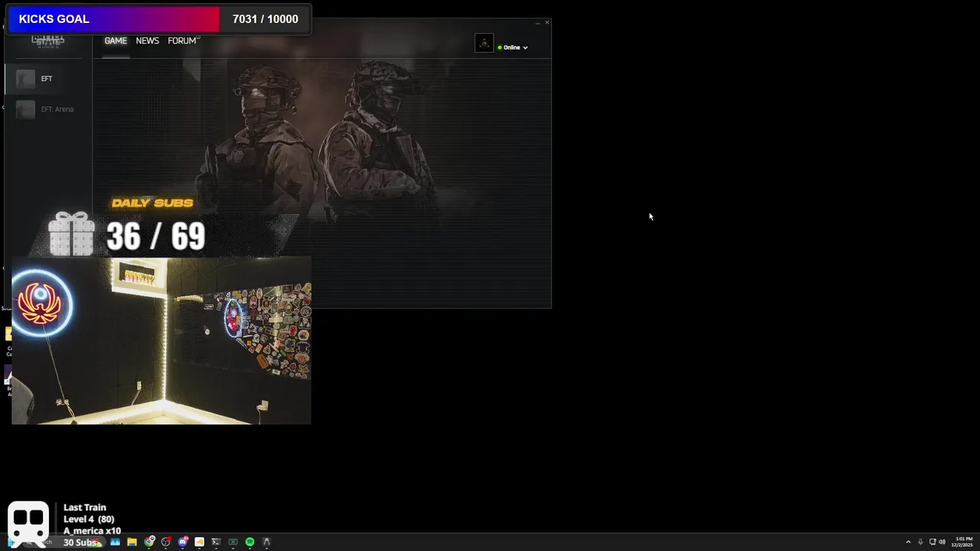
Task: Click the webcam overlay video
Action: coord(162,341)
